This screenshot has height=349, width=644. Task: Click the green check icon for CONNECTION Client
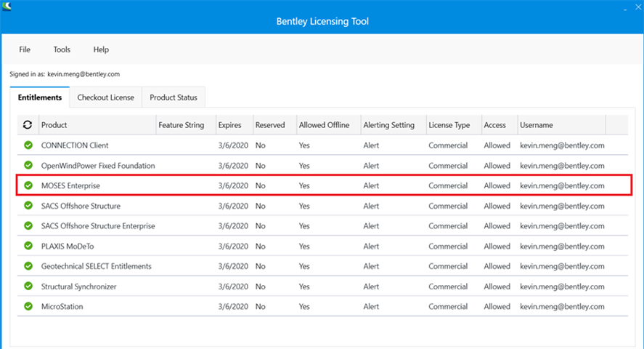click(x=28, y=145)
